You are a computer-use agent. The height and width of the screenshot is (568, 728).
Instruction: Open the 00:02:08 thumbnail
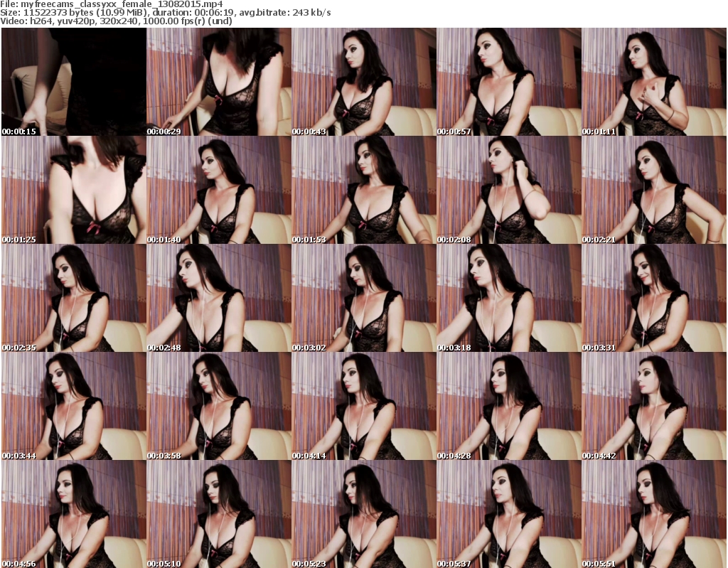(509, 190)
